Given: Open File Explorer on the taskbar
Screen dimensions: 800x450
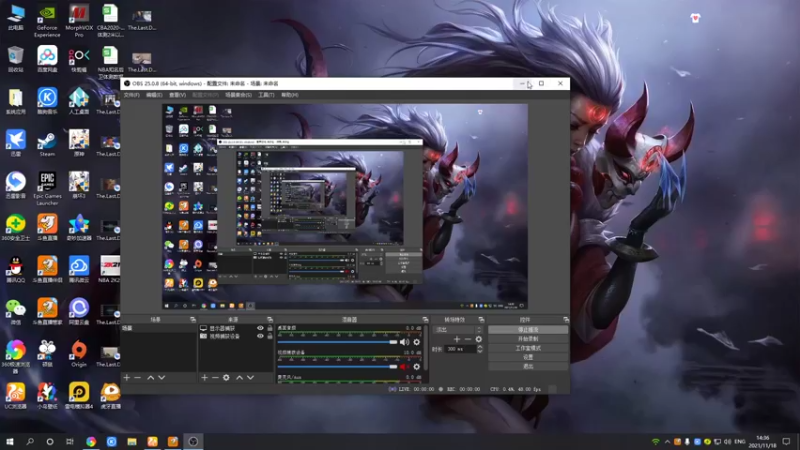Looking at the screenshot, I should tap(132, 442).
